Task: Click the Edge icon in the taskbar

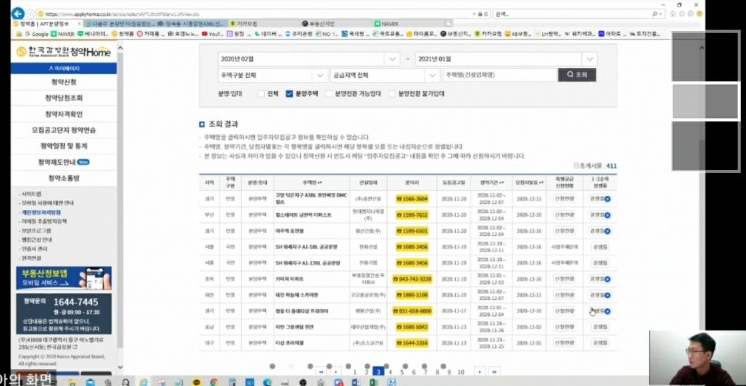Action: 267,382
